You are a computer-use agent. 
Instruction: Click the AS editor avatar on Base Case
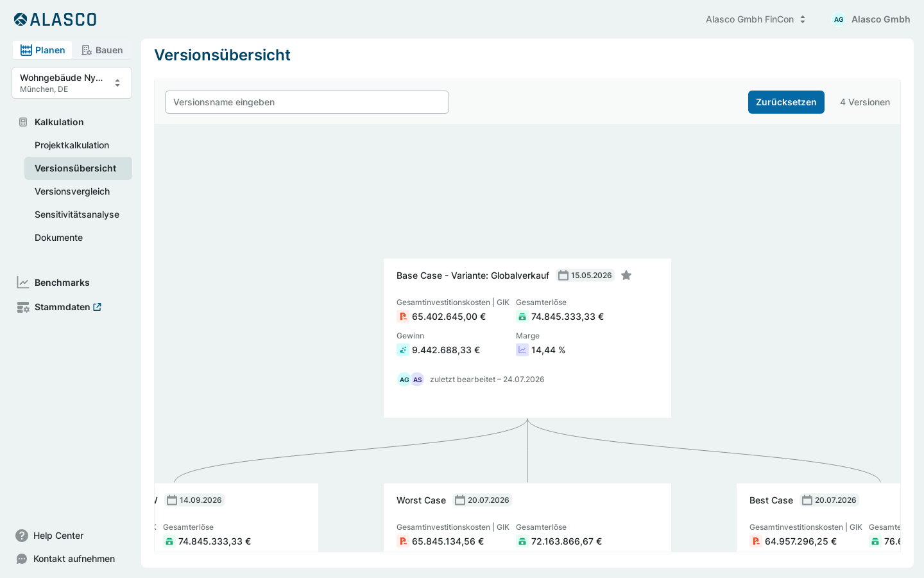(x=418, y=380)
